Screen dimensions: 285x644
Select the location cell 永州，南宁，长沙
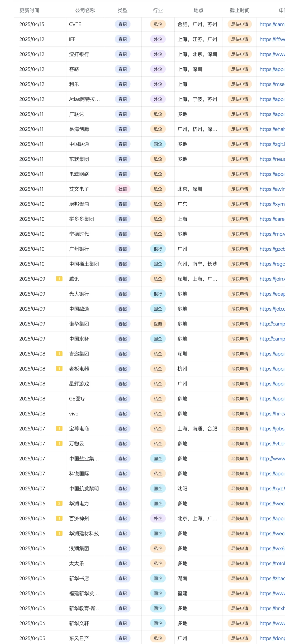tap(198, 264)
